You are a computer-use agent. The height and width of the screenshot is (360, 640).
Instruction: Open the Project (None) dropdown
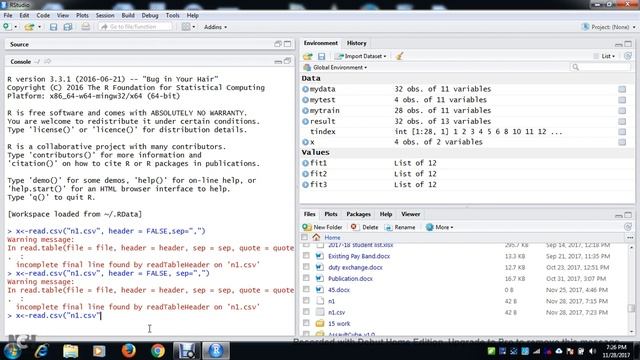pos(609,27)
